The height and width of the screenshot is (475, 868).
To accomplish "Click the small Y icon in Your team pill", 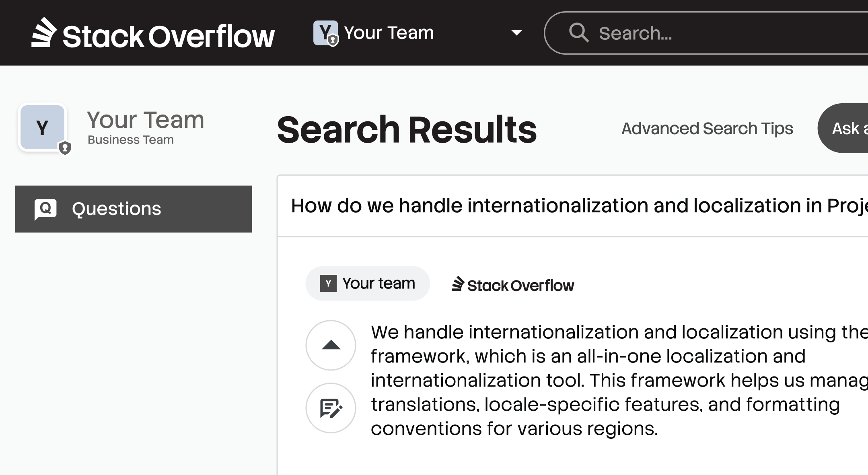I will coord(328,283).
